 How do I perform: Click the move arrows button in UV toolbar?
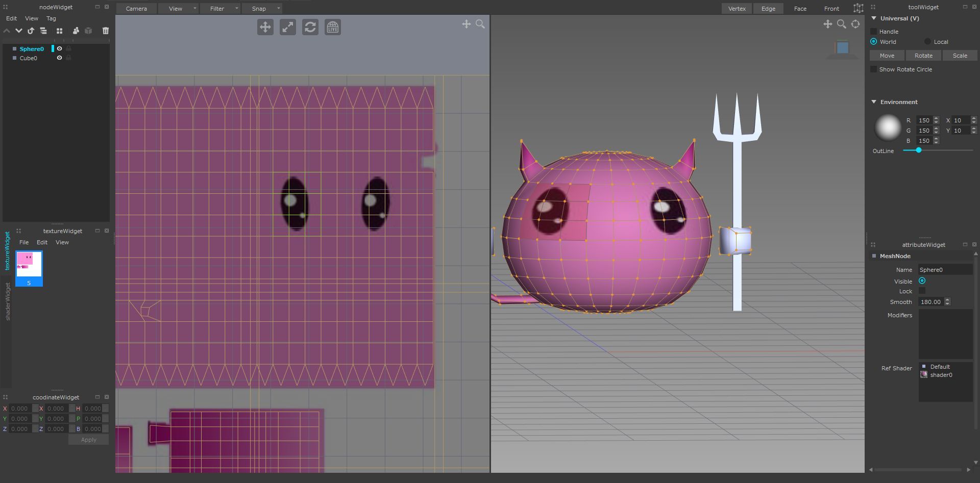pos(265,27)
